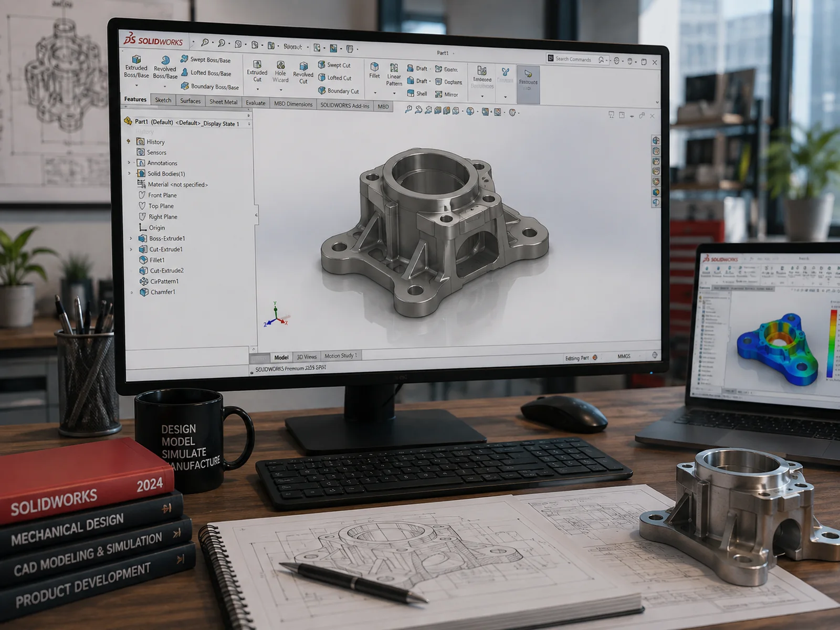Screen dimensions: 840x630
Task: Select the Fillet1 feature in the tree
Action: pyautogui.click(x=152, y=260)
